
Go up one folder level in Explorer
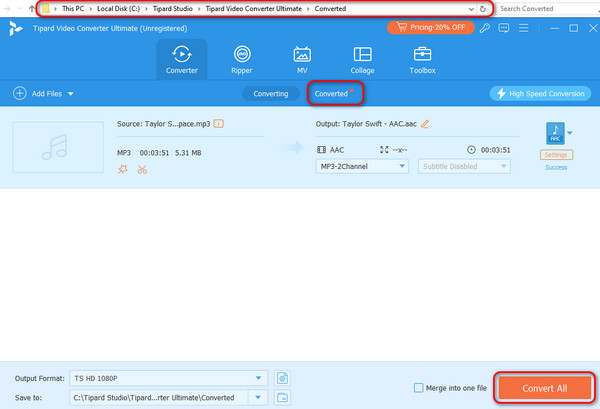[32, 8]
